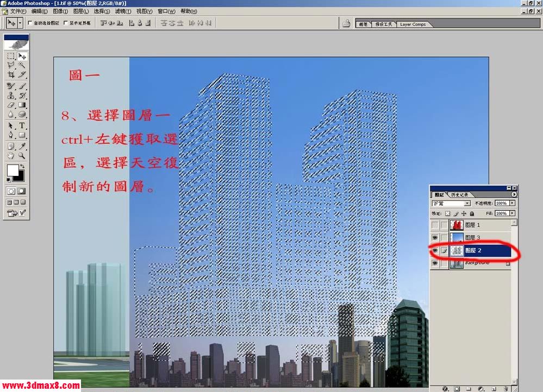
Task: Select the Crop tool
Action: coord(11,74)
